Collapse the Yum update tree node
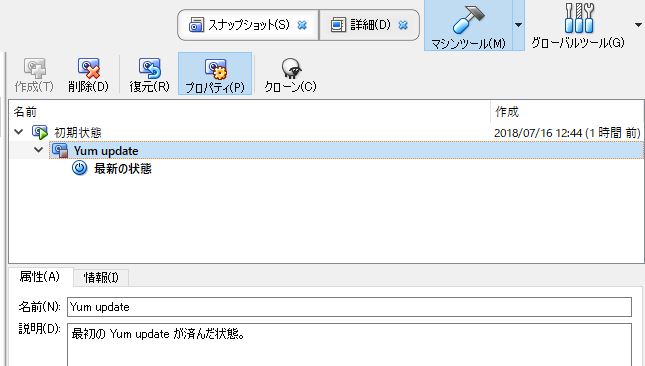This screenshot has height=366, width=645. pos(39,150)
